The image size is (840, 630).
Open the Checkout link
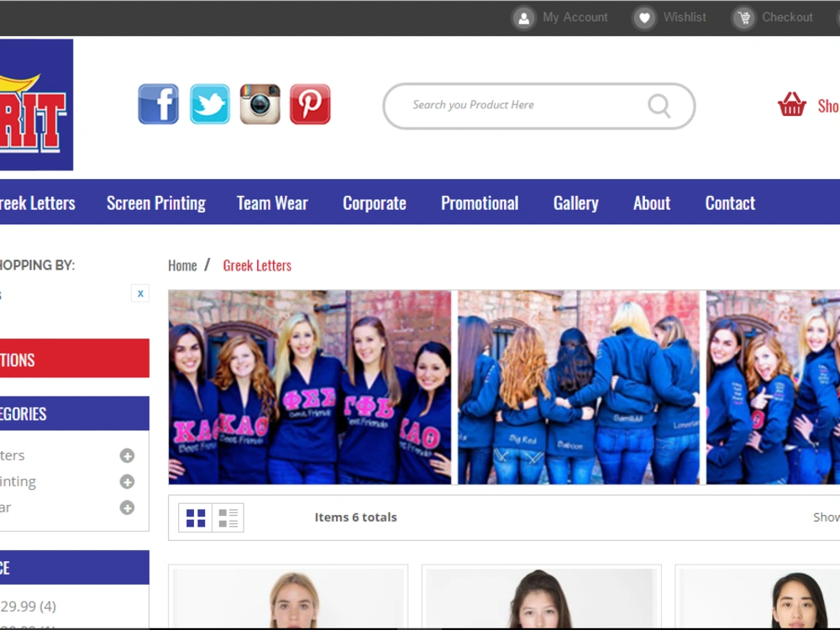click(787, 17)
